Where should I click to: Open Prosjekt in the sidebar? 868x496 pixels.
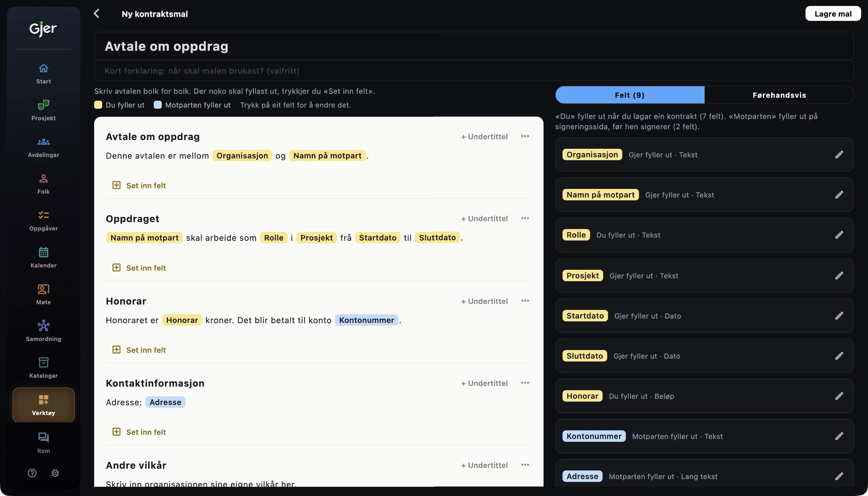[43, 110]
